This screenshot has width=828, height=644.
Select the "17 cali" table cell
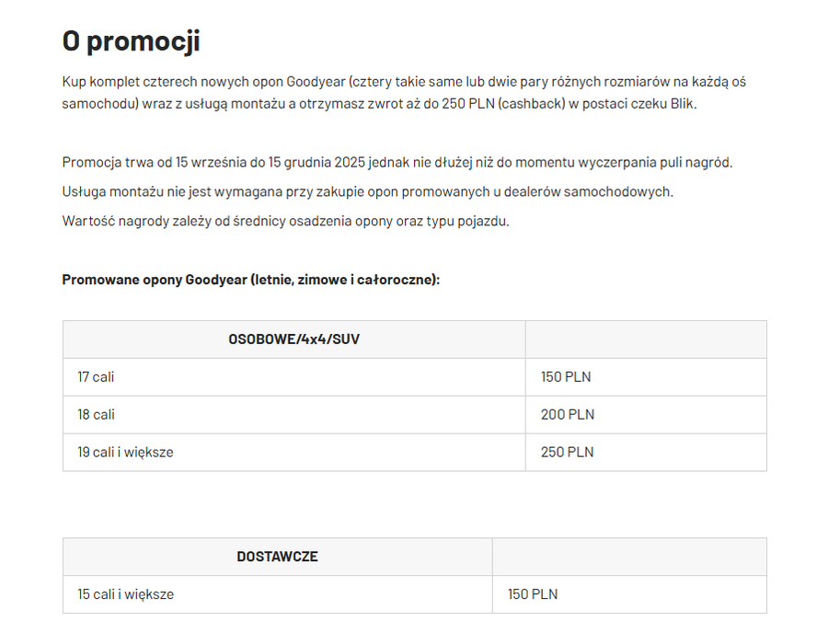97,377
